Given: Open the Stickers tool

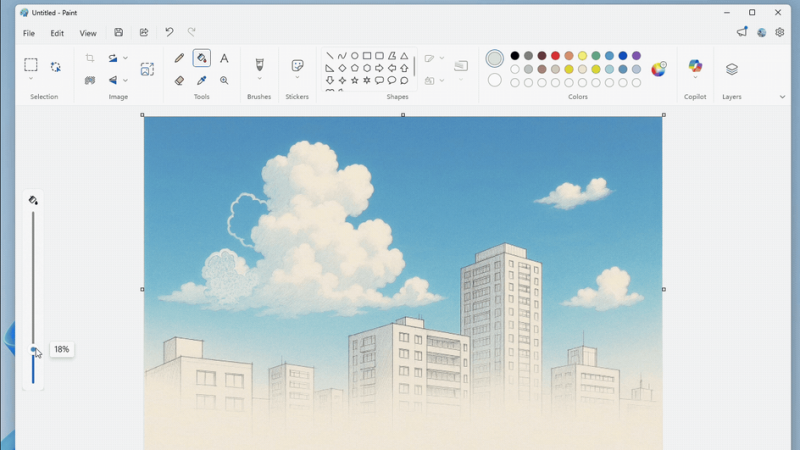Looking at the screenshot, I should pos(297,65).
